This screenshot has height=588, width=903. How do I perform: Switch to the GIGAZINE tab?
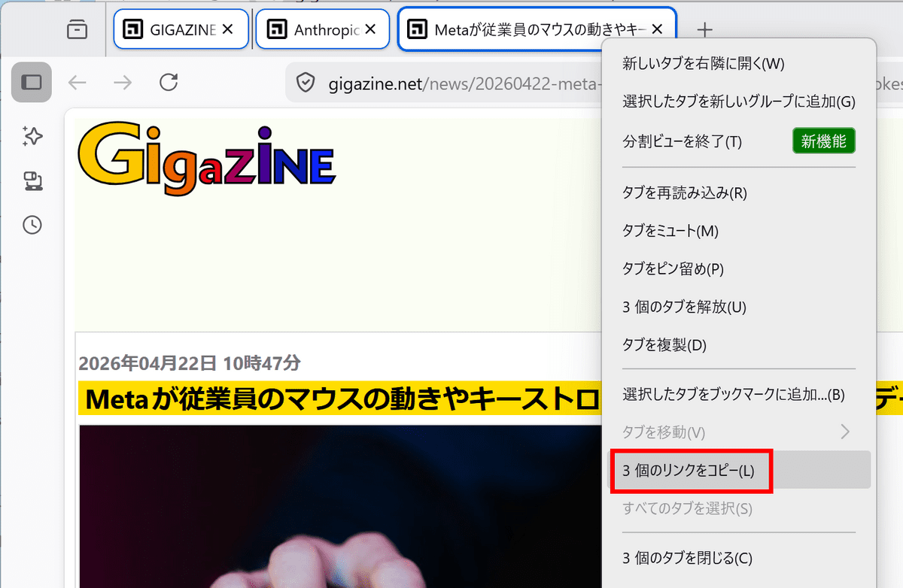click(181, 29)
